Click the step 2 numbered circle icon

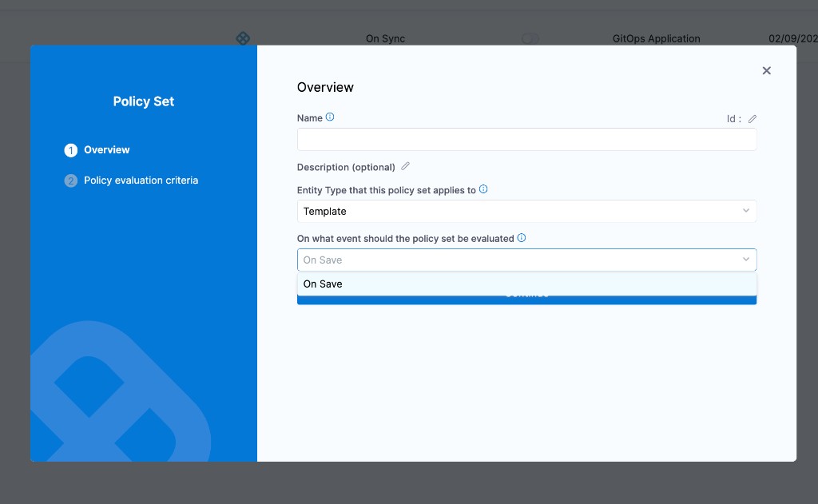point(70,180)
